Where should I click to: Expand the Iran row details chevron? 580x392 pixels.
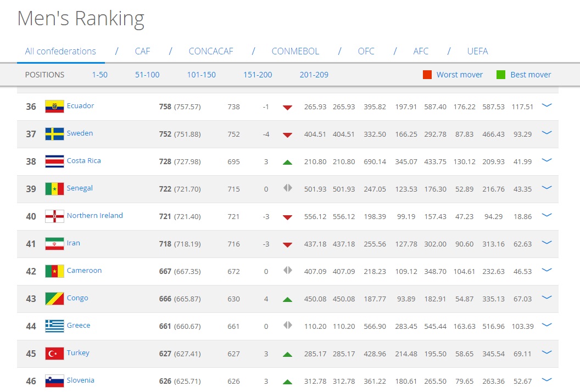[546, 243]
